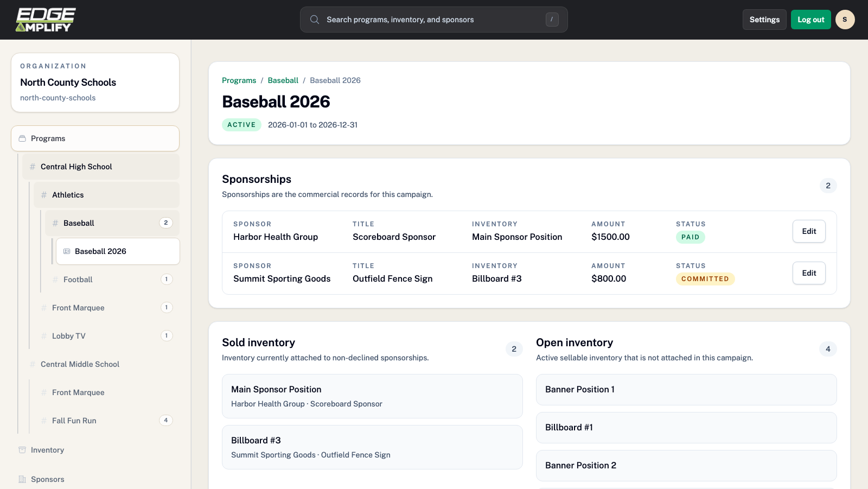The width and height of the screenshot is (868, 489).
Task: Open the Settings page
Action: (x=764, y=20)
